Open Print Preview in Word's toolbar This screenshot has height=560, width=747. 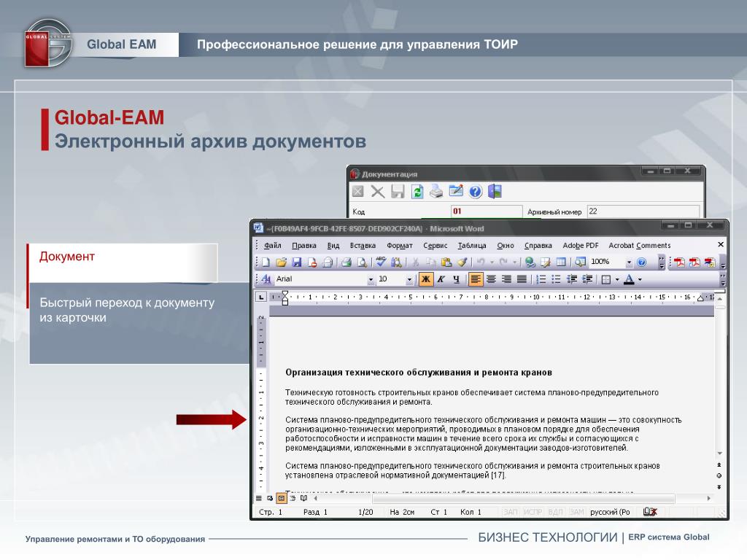pos(362,262)
